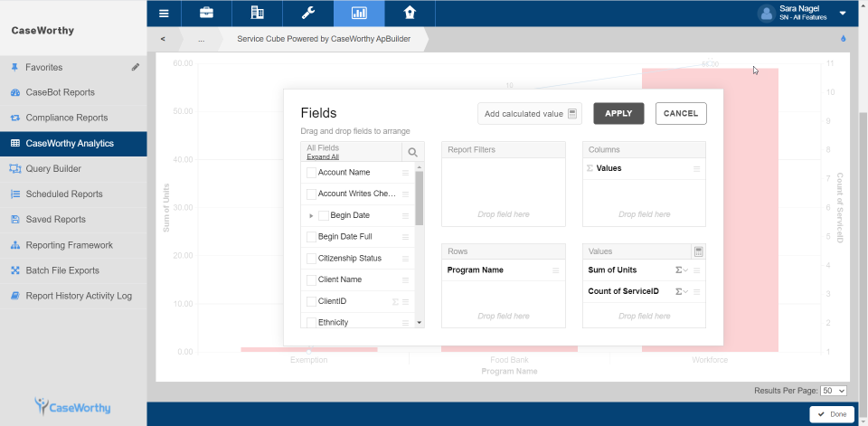868x426 pixels.
Task: Click drag handle of Count of ServiceID
Action: coord(697,291)
